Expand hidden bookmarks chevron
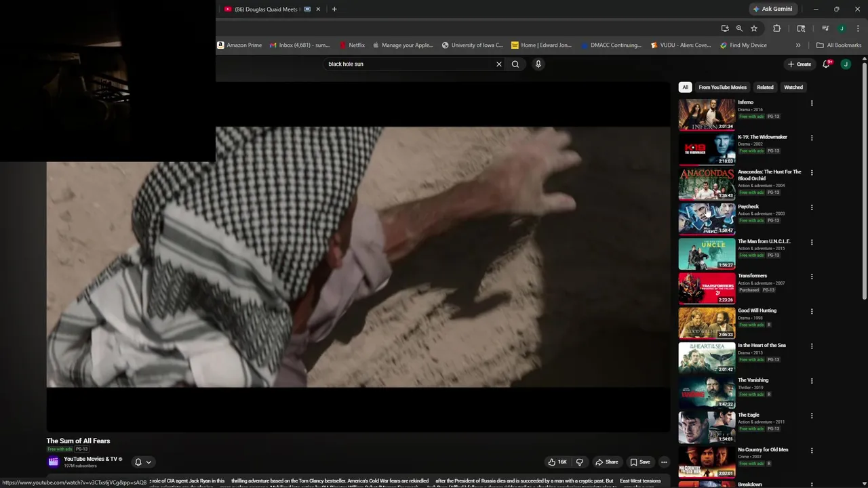This screenshot has height=488, width=868. pyautogui.click(x=798, y=45)
